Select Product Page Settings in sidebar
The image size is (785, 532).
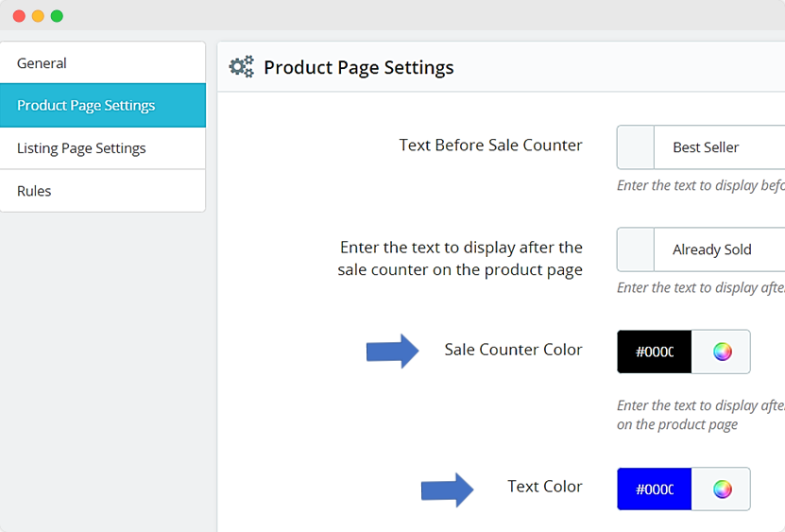click(102, 106)
